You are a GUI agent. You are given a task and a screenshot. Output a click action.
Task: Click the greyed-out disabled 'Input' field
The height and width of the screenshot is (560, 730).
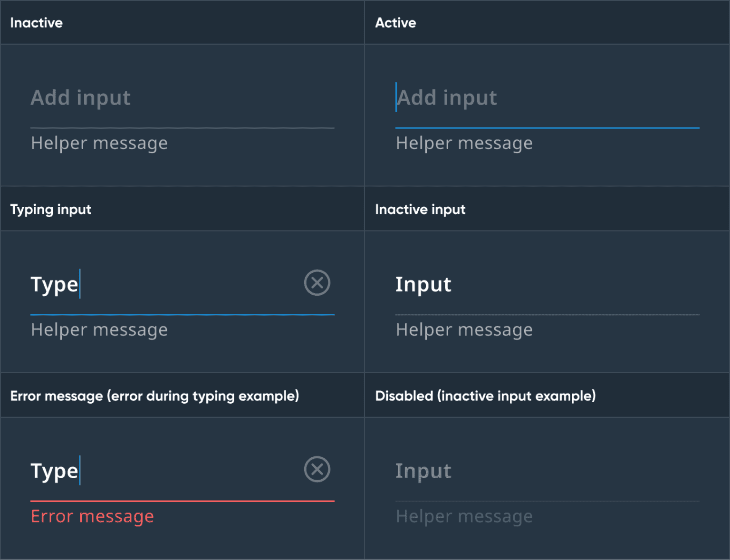click(423, 471)
